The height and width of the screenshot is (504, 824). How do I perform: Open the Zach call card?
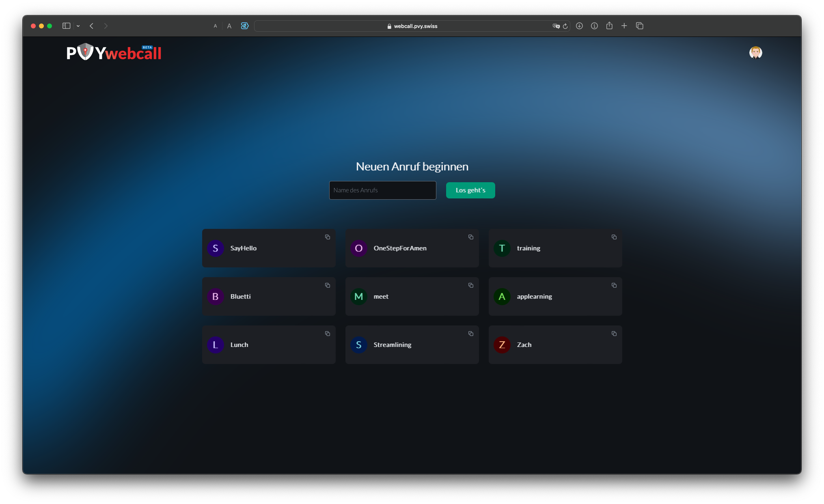click(x=555, y=345)
